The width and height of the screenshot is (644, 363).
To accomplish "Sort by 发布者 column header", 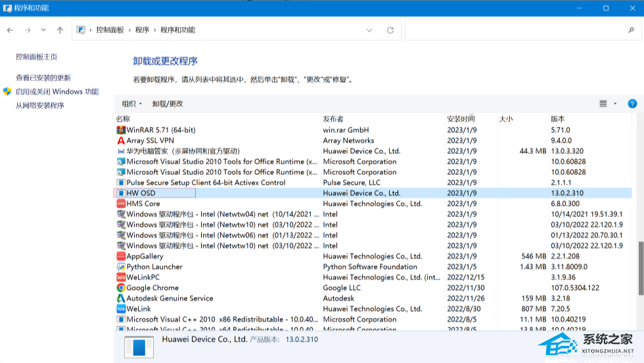I will [x=333, y=119].
